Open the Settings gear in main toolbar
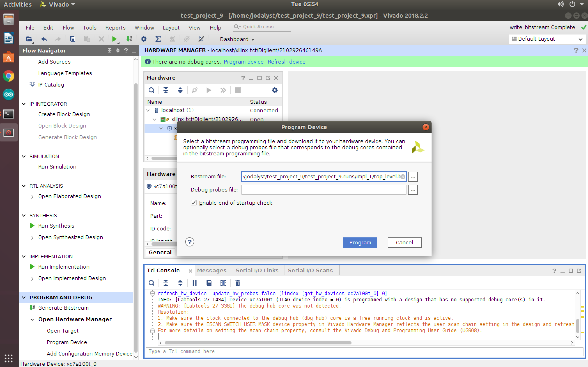 point(144,39)
